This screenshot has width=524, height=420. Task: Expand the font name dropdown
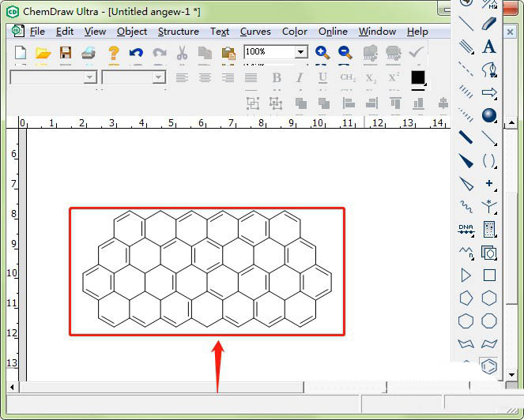pyautogui.click(x=89, y=77)
